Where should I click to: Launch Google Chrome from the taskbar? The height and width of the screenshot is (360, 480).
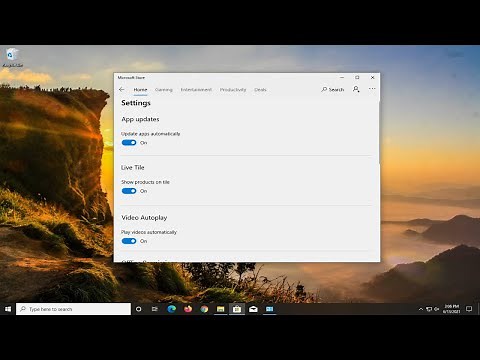204,309
